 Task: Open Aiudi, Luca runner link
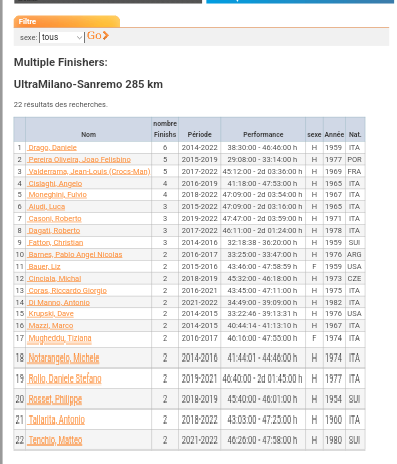click(47, 207)
